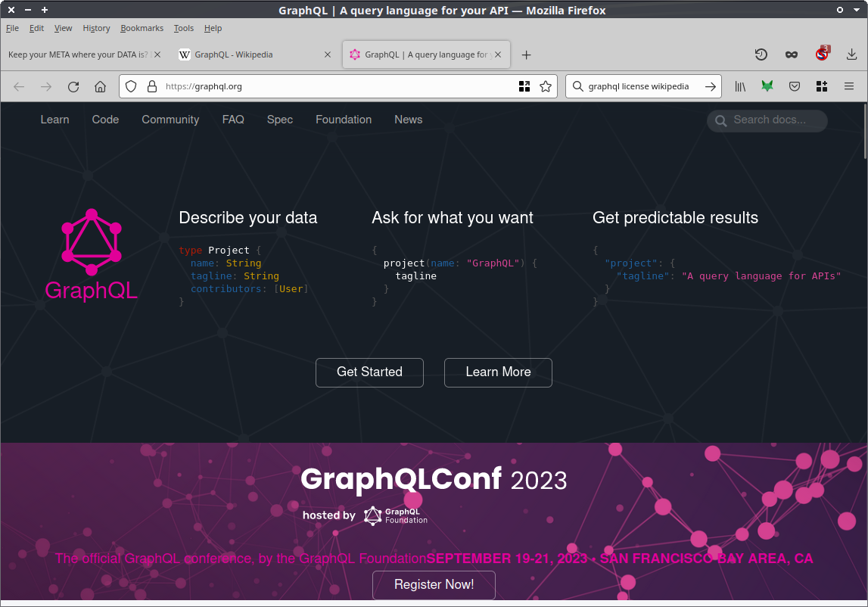Save the page with the Pocket icon
This screenshot has height=607, width=868.
[x=795, y=86]
